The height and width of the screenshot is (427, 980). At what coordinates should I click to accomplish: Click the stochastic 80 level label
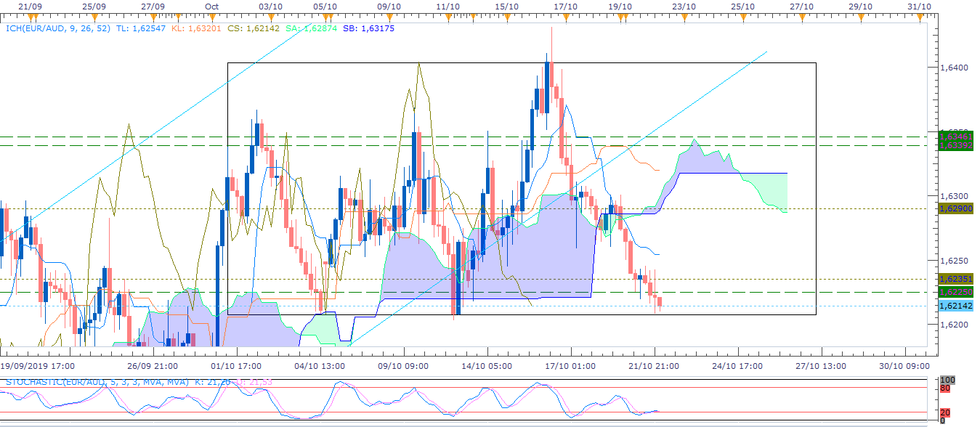[944, 388]
